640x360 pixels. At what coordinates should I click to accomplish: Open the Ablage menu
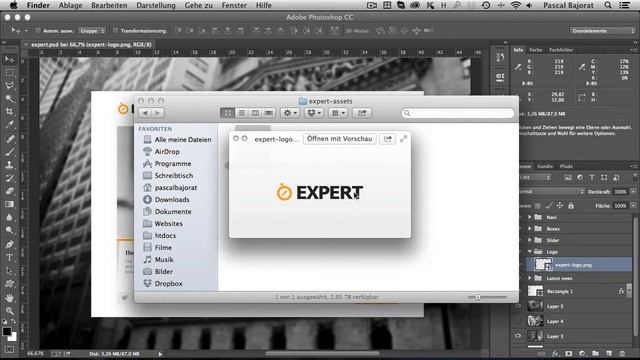70,5
